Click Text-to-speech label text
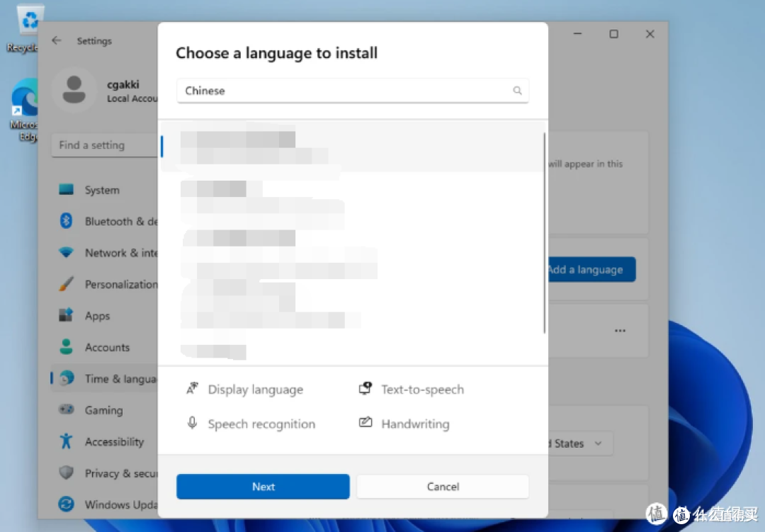This screenshot has width=765, height=532. 422,389
